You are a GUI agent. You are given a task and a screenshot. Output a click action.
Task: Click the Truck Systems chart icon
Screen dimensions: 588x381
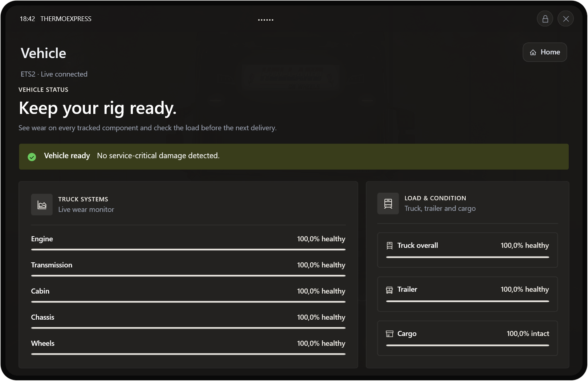tap(42, 205)
